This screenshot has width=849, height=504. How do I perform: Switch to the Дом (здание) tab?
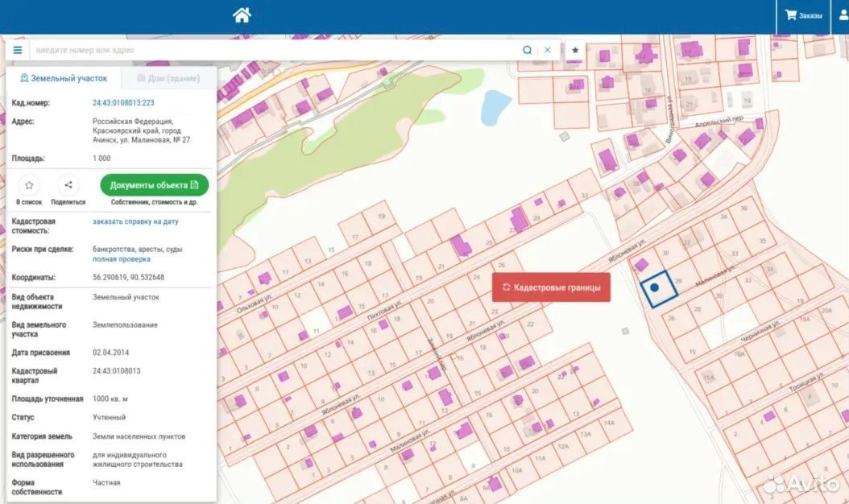click(x=168, y=78)
